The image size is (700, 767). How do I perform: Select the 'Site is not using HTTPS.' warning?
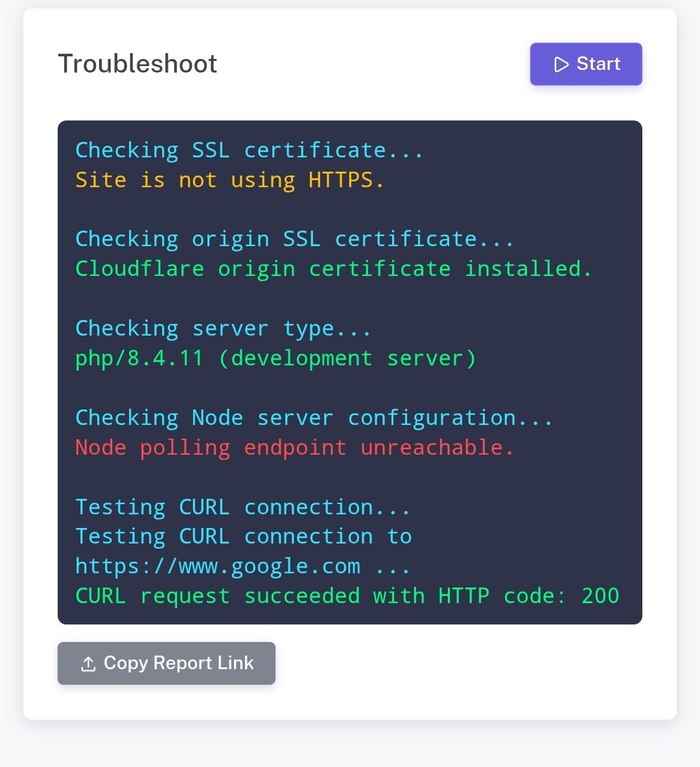click(x=229, y=180)
